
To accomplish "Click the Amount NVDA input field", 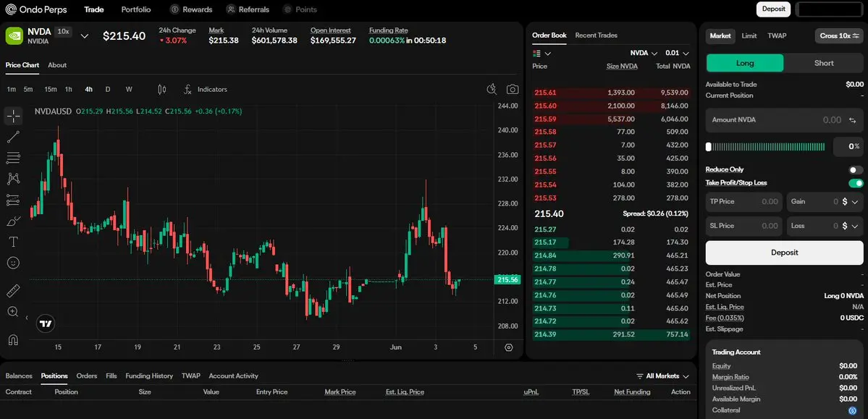I will (785, 120).
